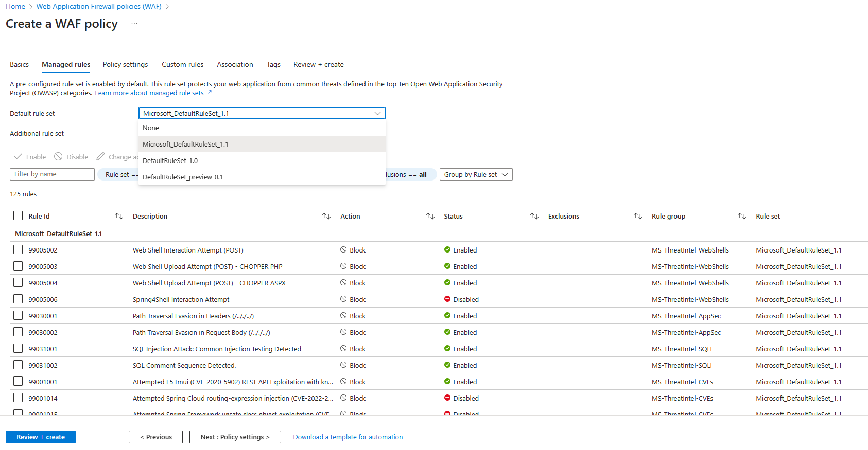868x450 pixels.
Task: Sort by Rule group arrows icon
Action: pyautogui.click(x=742, y=216)
